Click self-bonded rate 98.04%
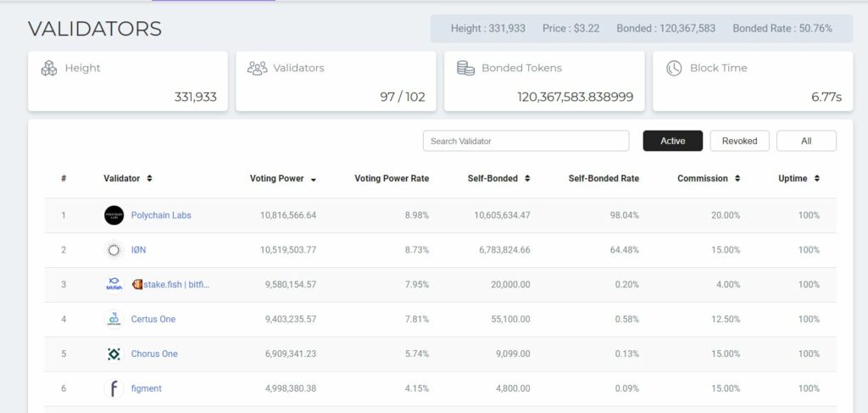Image resolution: width=868 pixels, height=413 pixels. click(x=625, y=215)
